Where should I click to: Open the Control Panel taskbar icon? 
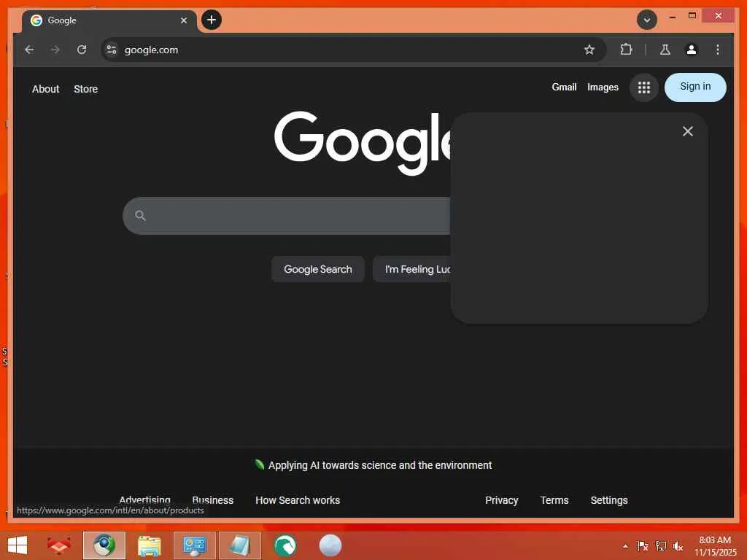pyautogui.click(x=194, y=545)
